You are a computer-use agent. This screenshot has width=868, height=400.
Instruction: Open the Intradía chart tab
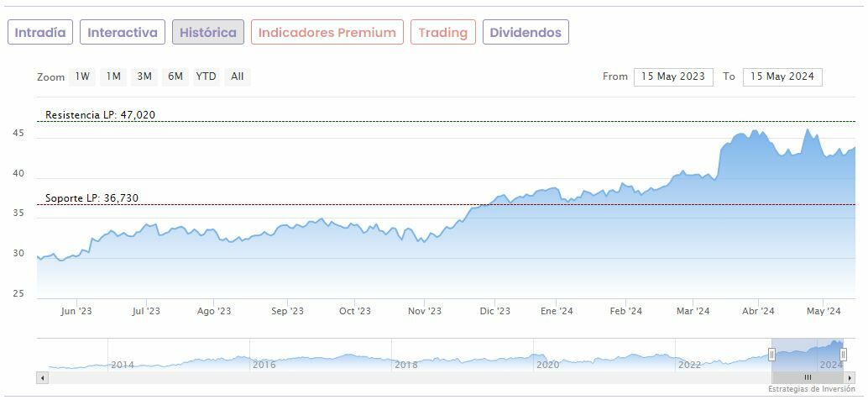40,33
